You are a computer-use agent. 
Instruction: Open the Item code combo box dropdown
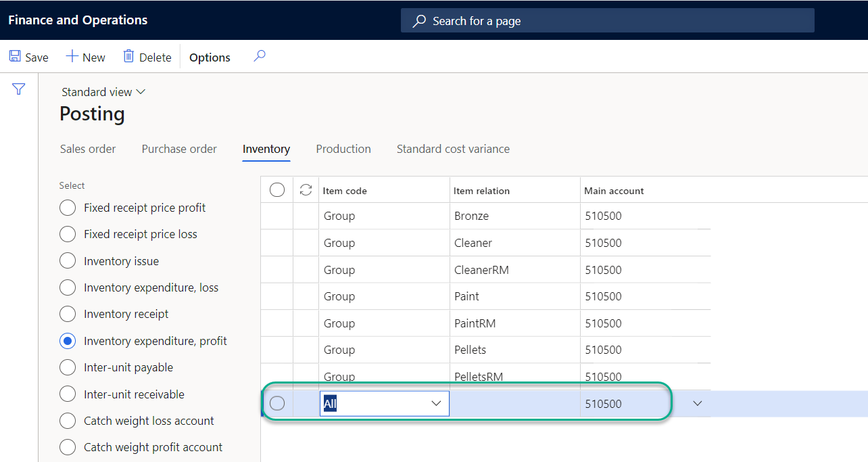pyautogui.click(x=436, y=403)
